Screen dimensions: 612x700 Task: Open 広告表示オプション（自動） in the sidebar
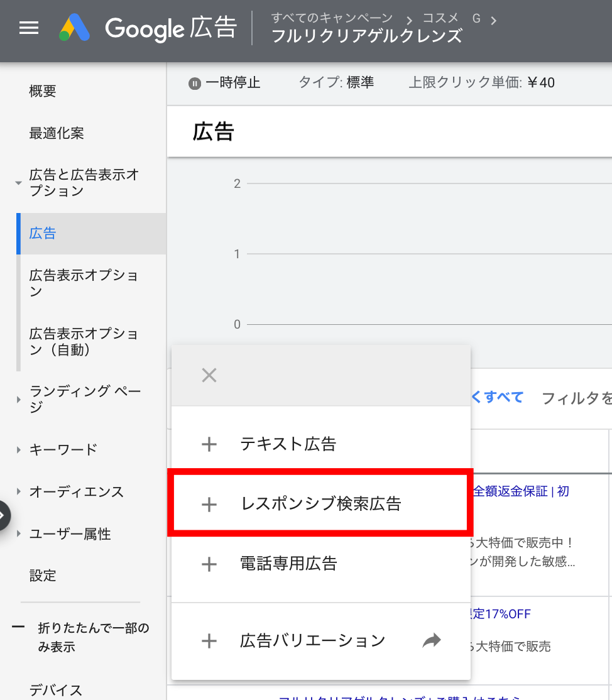(x=84, y=342)
